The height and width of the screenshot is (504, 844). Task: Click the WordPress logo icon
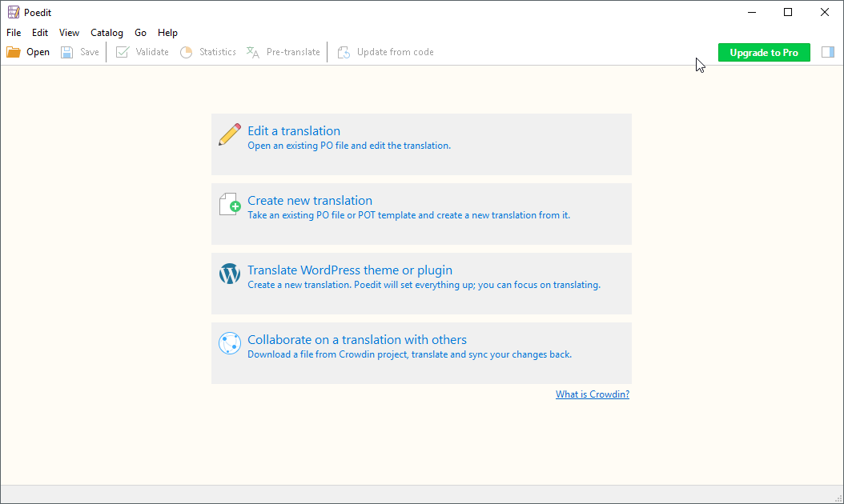point(230,274)
